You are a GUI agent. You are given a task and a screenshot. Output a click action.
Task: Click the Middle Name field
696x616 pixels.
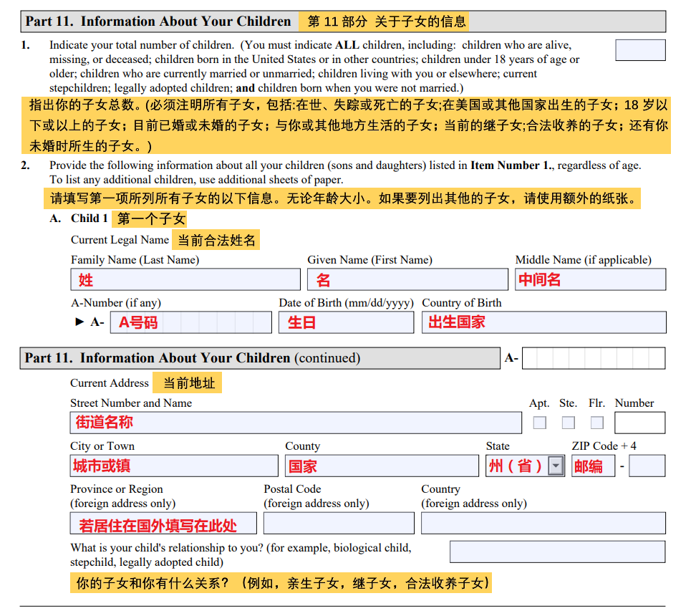point(590,279)
